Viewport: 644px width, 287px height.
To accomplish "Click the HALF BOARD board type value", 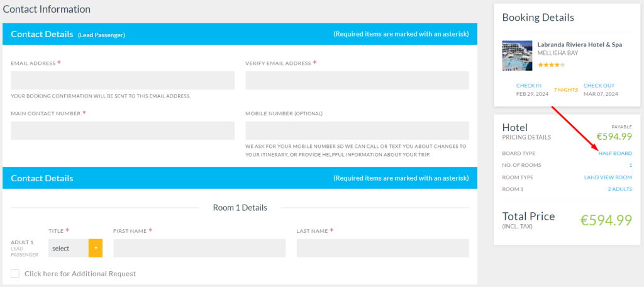I will point(615,154).
